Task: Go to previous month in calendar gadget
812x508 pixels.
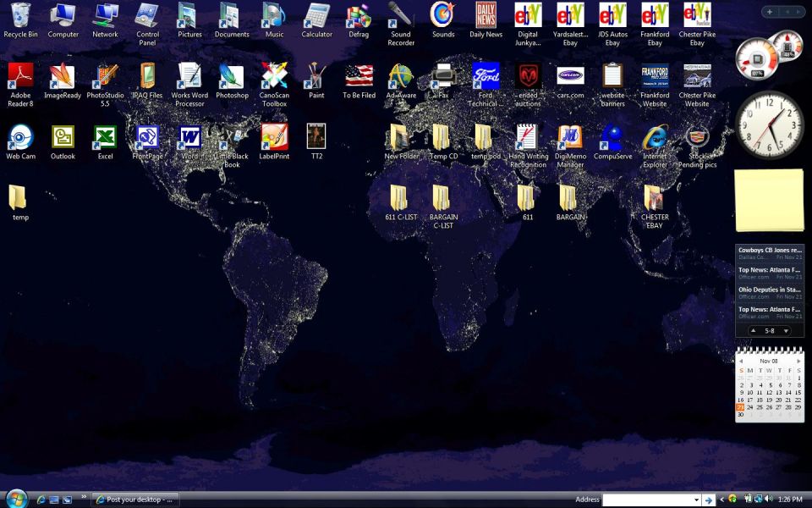Action: click(x=741, y=361)
